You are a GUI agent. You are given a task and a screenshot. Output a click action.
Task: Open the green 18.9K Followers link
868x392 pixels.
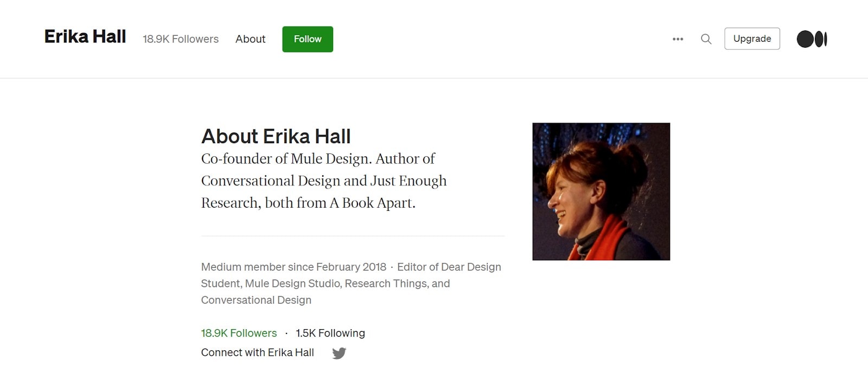(x=239, y=333)
